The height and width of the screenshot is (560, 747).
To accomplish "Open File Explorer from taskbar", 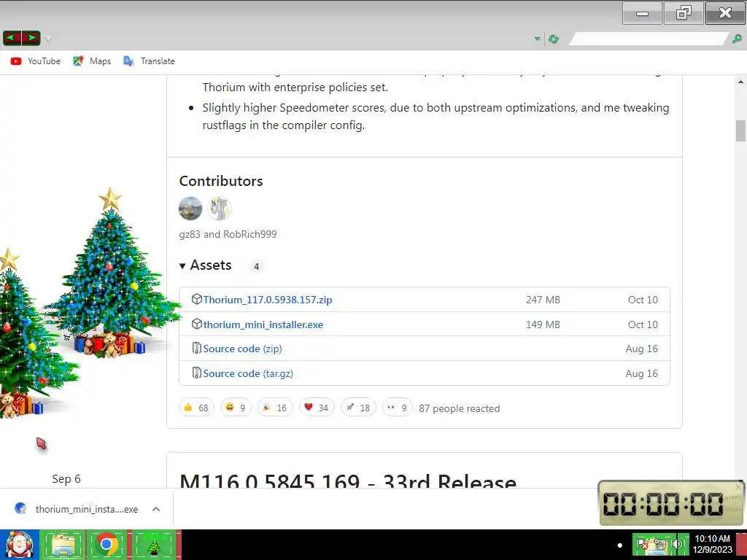I will [63, 545].
